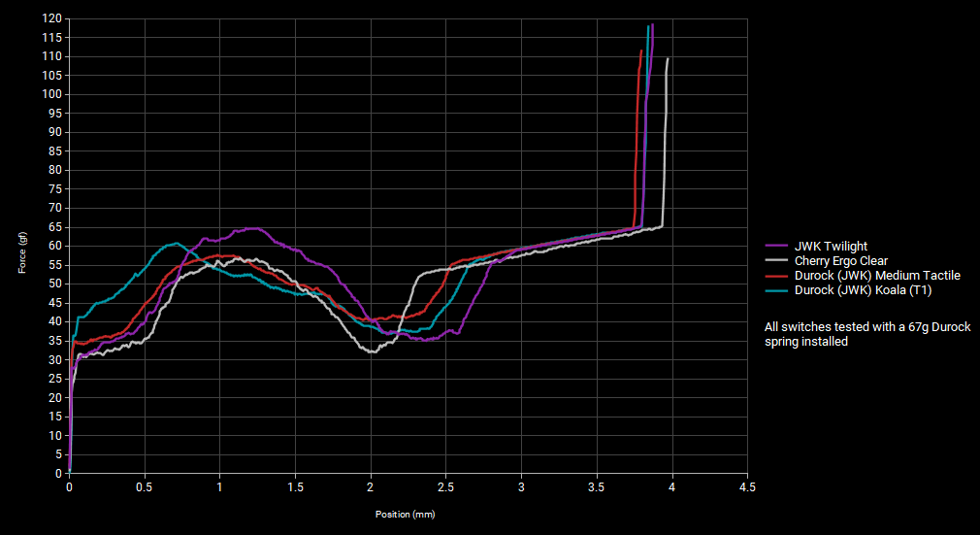The width and height of the screenshot is (980, 535).
Task: Click the white curve's lowest dip near 2 mm
Action: pos(372,351)
